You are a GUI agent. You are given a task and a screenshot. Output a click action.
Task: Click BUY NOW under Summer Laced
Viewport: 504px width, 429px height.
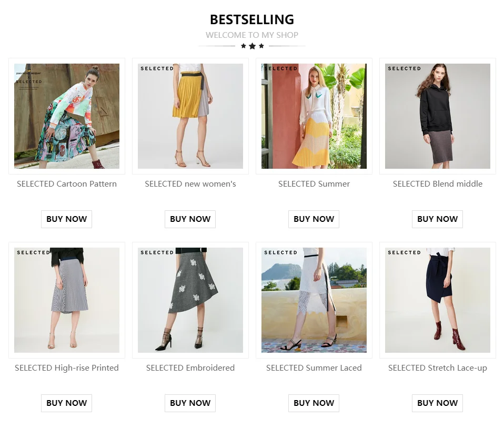point(314,403)
